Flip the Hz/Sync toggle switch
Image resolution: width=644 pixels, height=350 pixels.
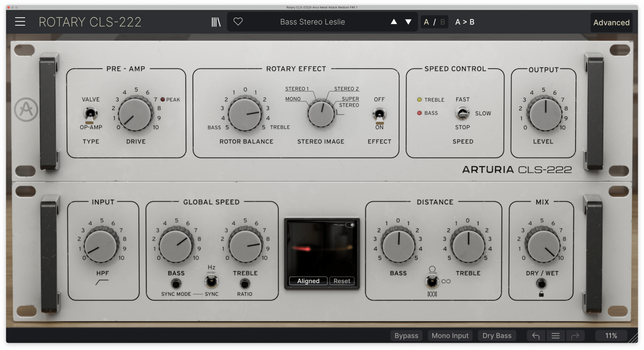[211, 280]
